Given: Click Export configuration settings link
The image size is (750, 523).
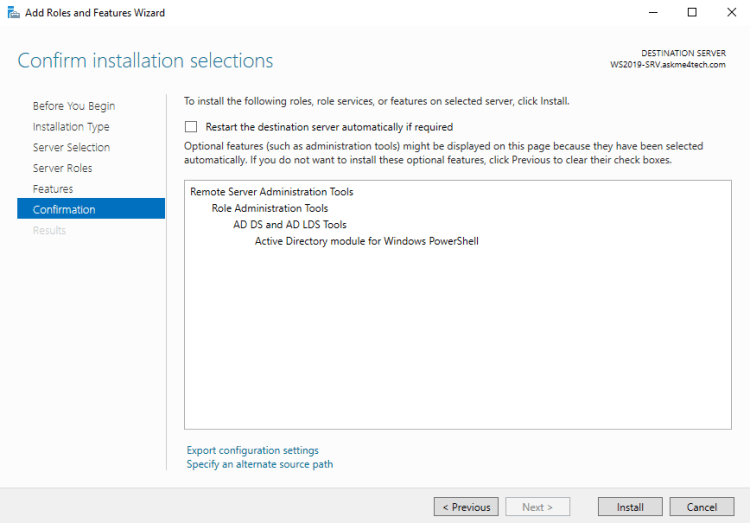Looking at the screenshot, I should pyautogui.click(x=253, y=450).
